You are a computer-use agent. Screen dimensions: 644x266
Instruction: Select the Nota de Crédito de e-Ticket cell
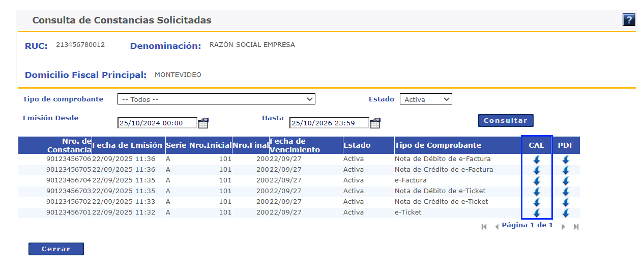[x=441, y=202]
